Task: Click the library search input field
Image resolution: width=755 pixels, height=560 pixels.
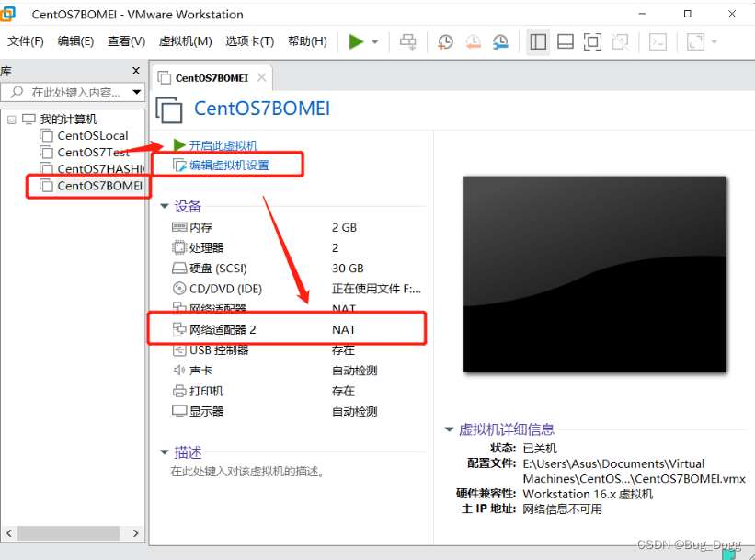Action: click(73, 92)
